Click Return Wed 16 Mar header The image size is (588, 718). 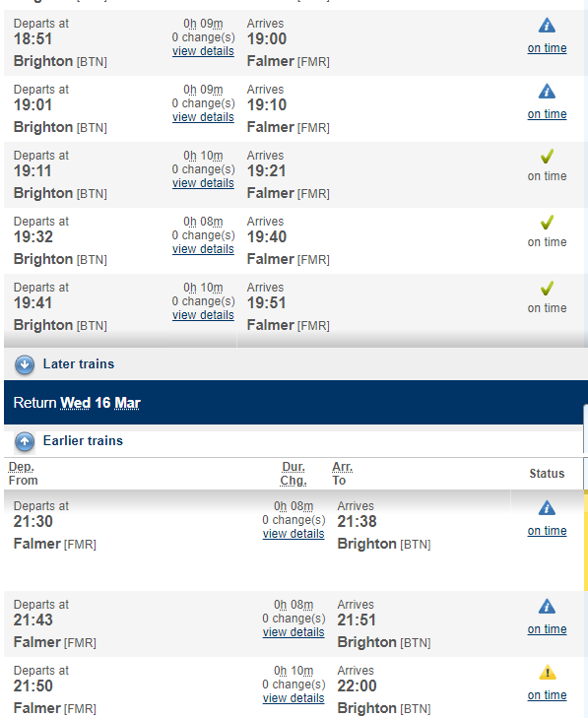77,403
